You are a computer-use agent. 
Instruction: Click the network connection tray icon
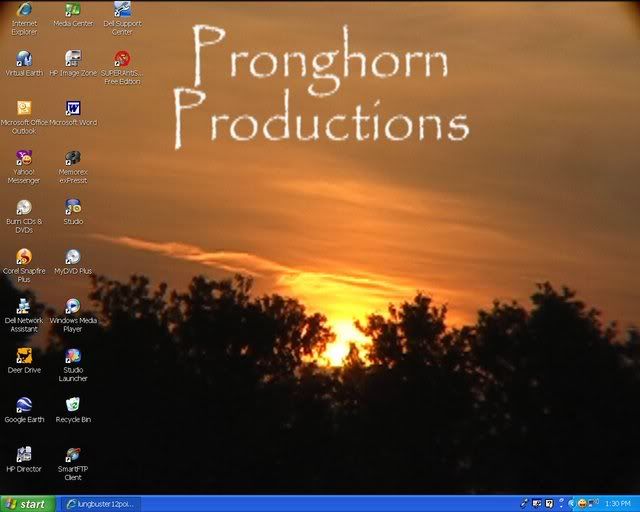593,503
